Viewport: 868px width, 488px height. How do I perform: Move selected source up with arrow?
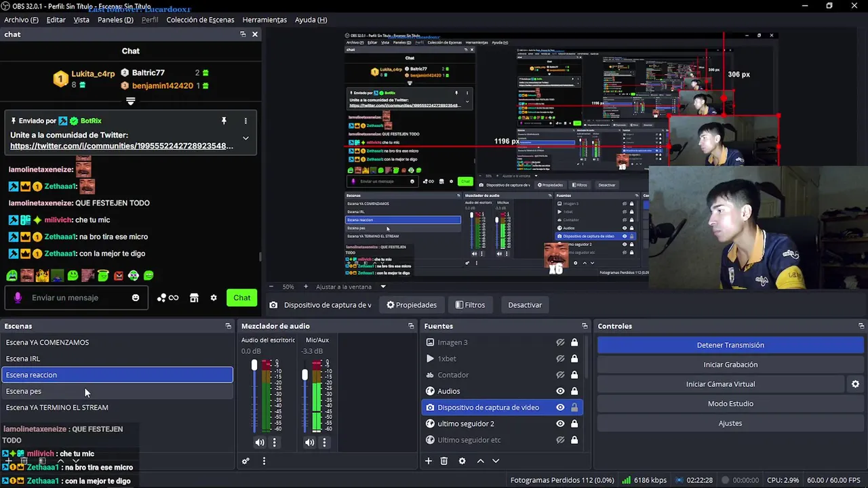(x=480, y=461)
